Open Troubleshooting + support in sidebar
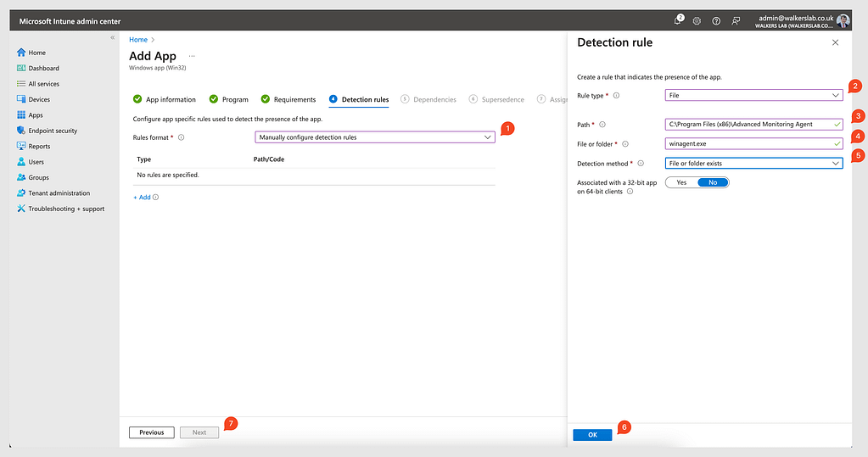This screenshot has height=457, width=868. [x=66, y=209]
